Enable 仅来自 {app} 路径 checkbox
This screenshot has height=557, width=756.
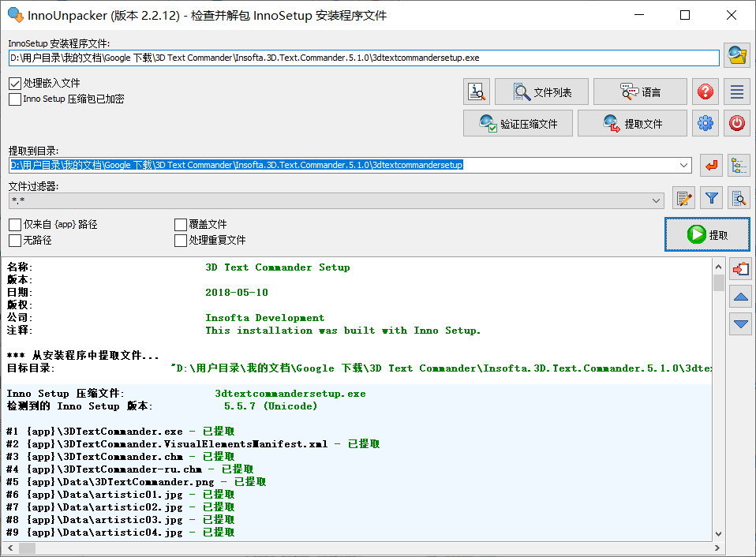pos(15,225)
